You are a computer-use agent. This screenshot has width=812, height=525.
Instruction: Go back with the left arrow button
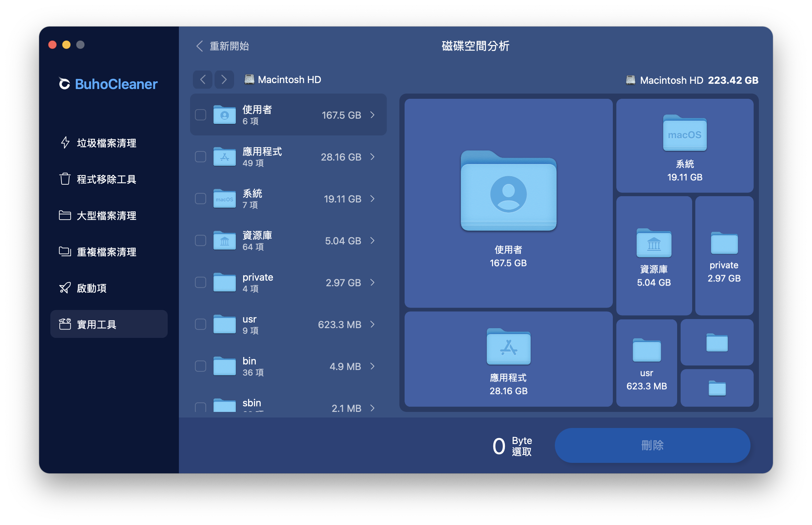[203, 80]
